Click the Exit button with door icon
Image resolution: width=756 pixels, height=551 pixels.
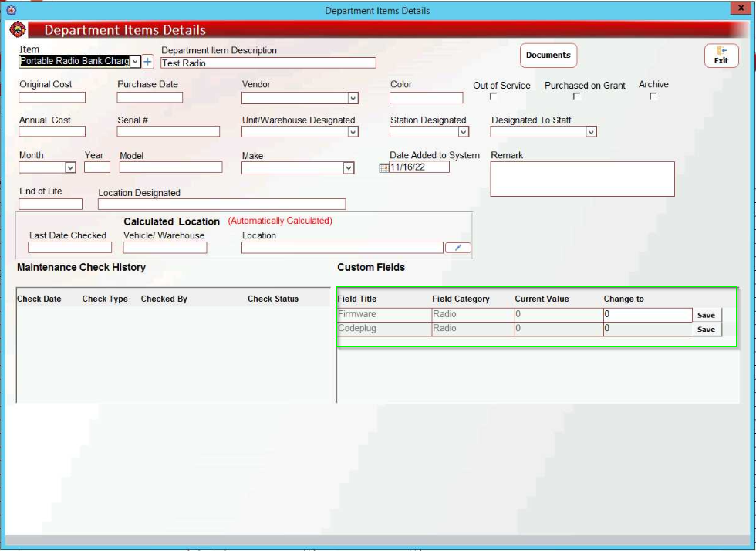721,56
